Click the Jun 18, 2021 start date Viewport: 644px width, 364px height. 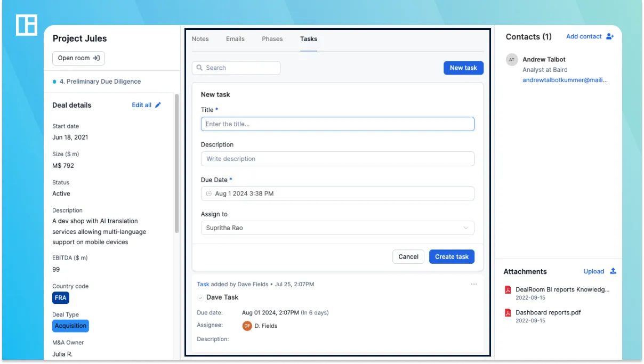[x=70, y=137]
